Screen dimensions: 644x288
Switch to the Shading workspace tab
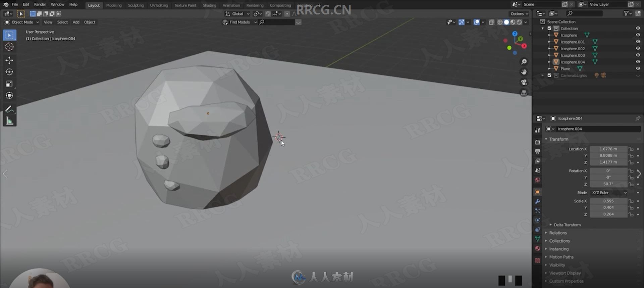(x=209, y=5)
